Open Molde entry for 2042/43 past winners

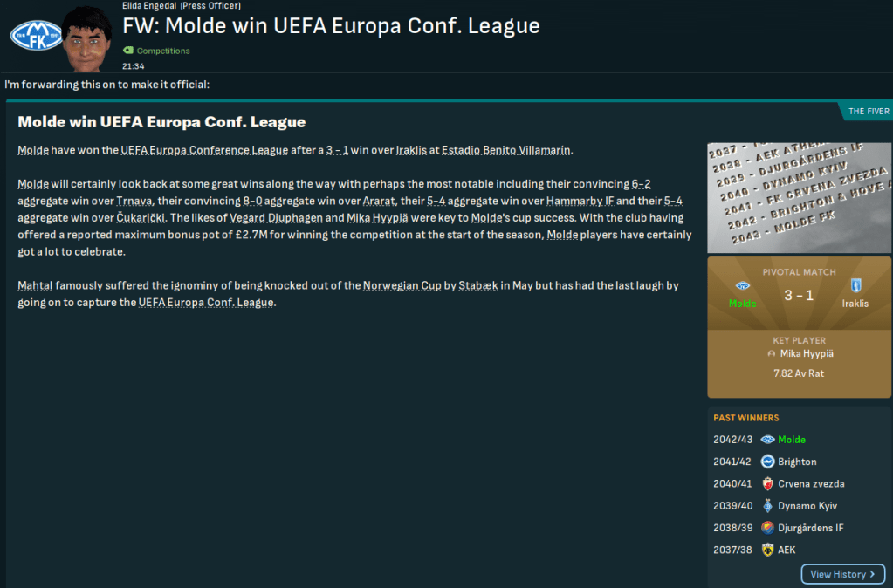pos(792,440)
